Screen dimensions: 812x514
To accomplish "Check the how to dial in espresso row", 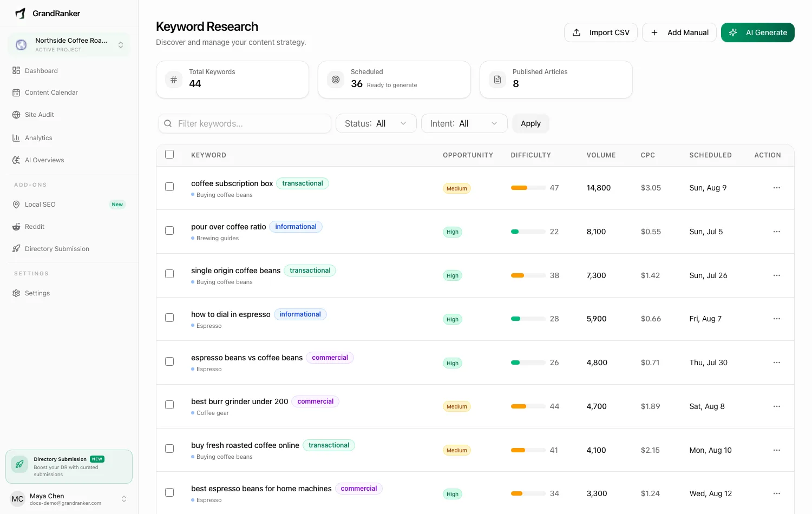I will coord(169,318).
